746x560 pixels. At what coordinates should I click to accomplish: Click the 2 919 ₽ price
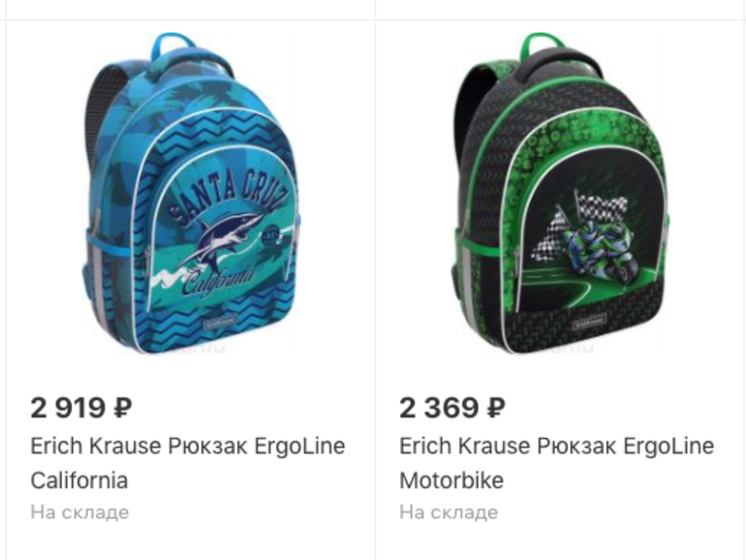[x=81, y=408]
